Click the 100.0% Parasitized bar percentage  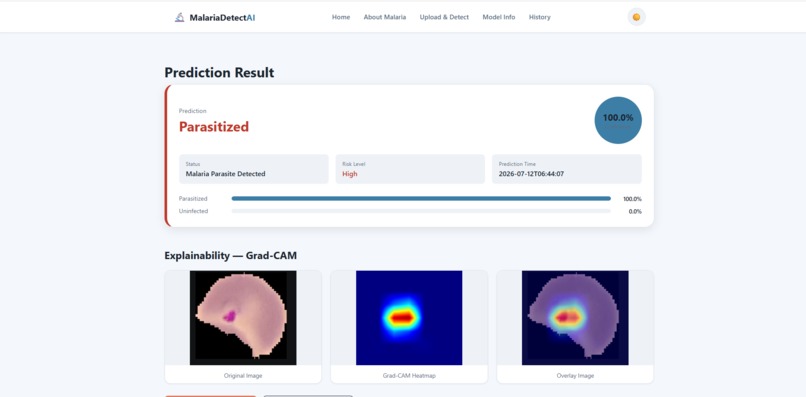coord(632,199)
